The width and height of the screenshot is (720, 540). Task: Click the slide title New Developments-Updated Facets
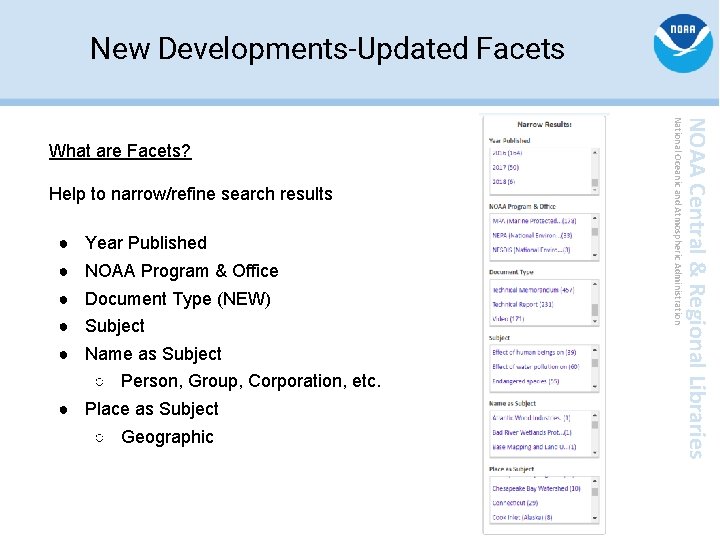pyautogui.click(x=327, y=48)
